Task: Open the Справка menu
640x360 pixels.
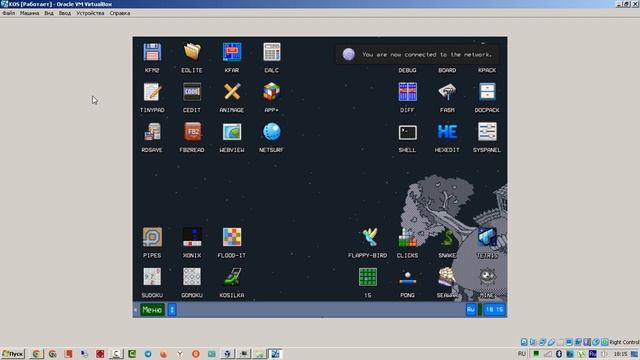Action: click(120, 13)
